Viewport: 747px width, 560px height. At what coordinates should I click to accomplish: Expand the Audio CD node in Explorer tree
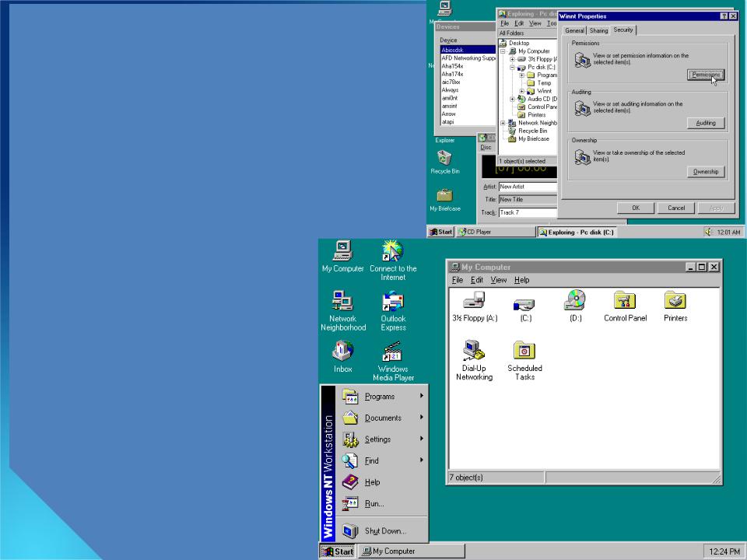(512, 99)
